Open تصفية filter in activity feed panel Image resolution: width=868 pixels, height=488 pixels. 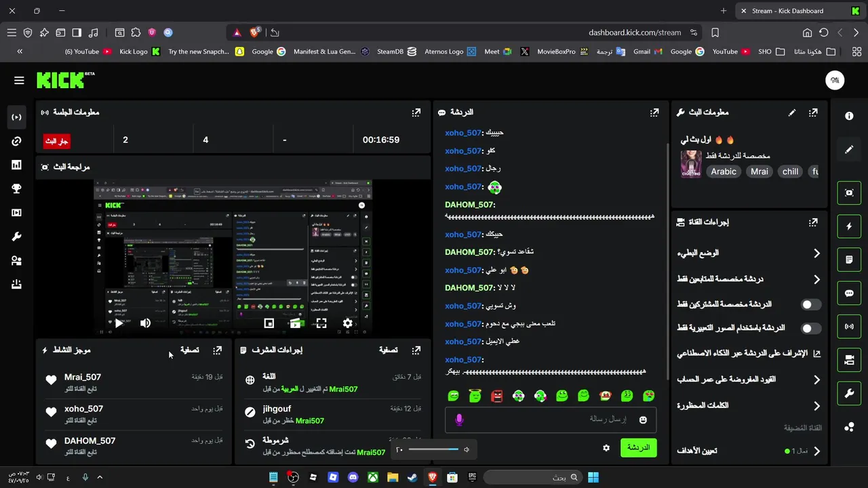click(x=189, y=350)
